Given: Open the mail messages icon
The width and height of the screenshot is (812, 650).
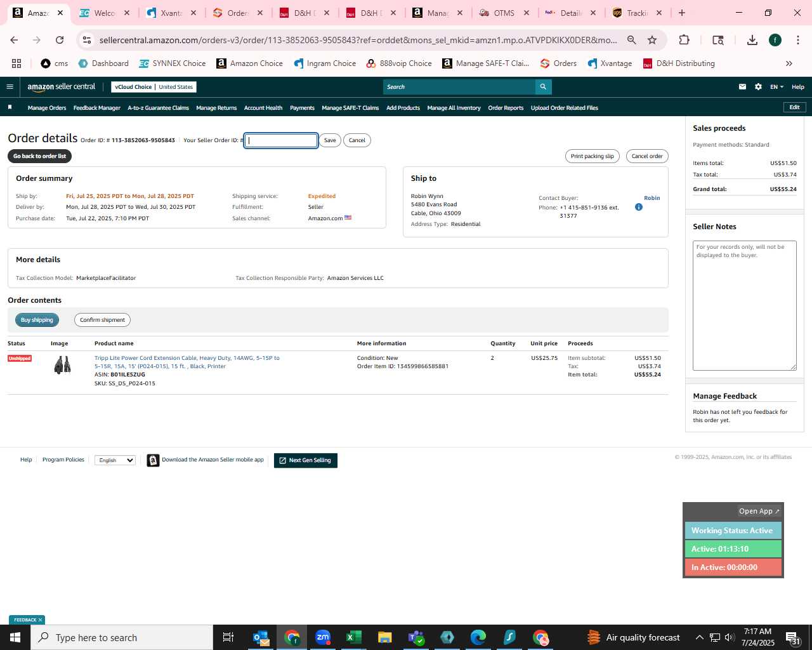Looking at the screenshot, I should pyautogui.click(x=742, y=87).
